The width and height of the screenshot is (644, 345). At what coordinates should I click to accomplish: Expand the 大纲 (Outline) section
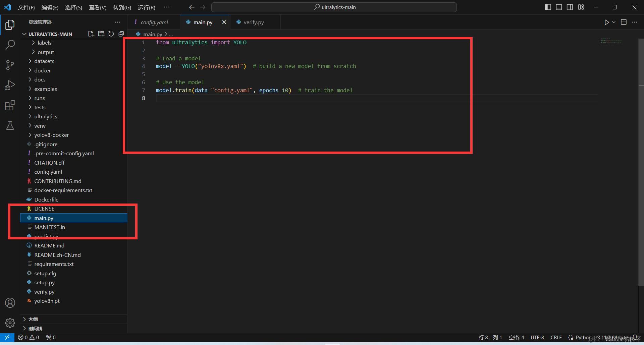(74, 319)
